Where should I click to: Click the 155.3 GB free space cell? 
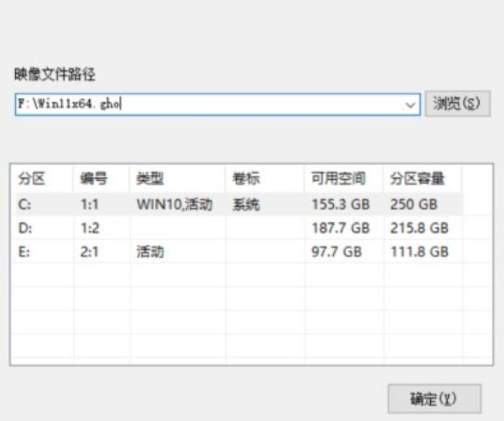point(340,204)
